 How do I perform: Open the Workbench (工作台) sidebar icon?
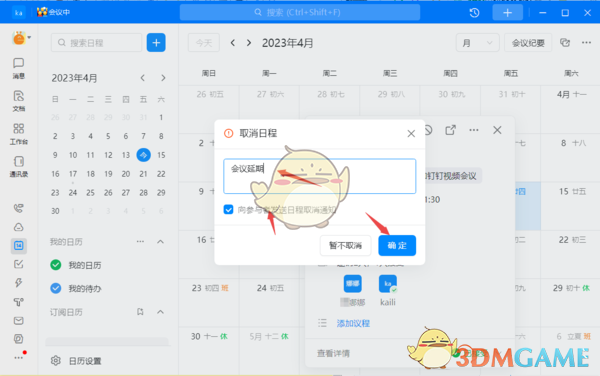coord(18,134)
